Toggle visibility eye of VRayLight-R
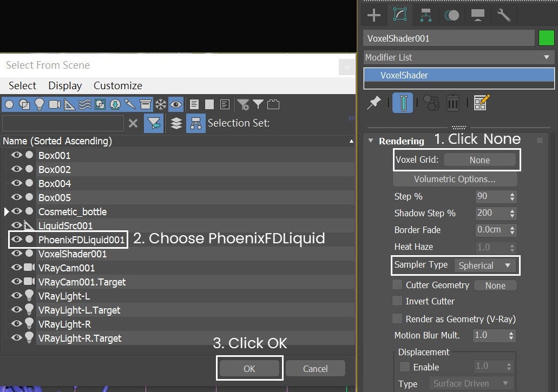 coord(16,324)
